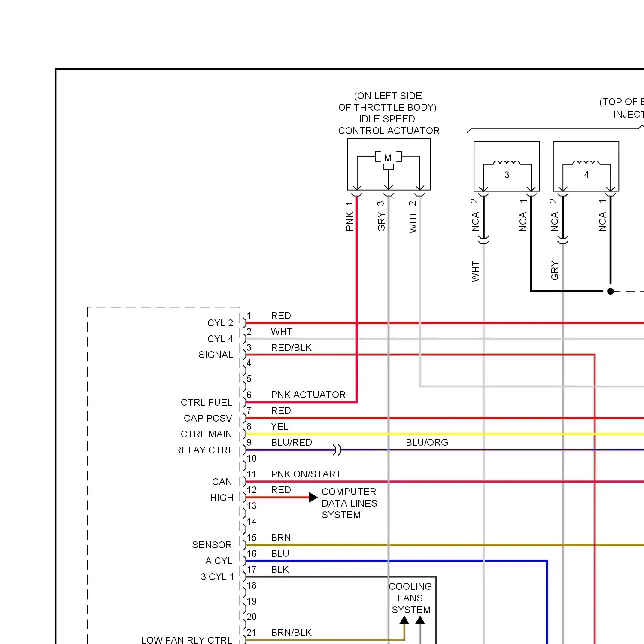The width and height of the screenshot is (644, 644).
Task: Click the PNK ON/START wire label
Action: [x=306, y=474]
